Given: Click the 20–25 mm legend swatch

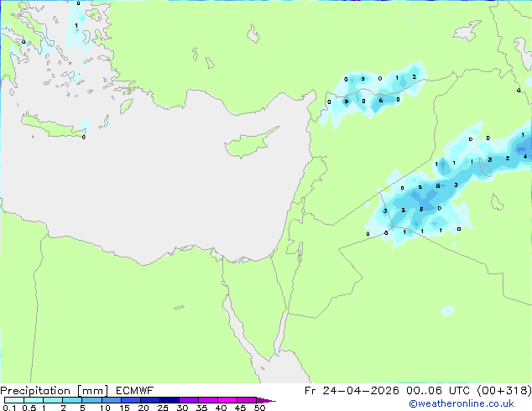Looking at the screenshot, I should (150, 400).
